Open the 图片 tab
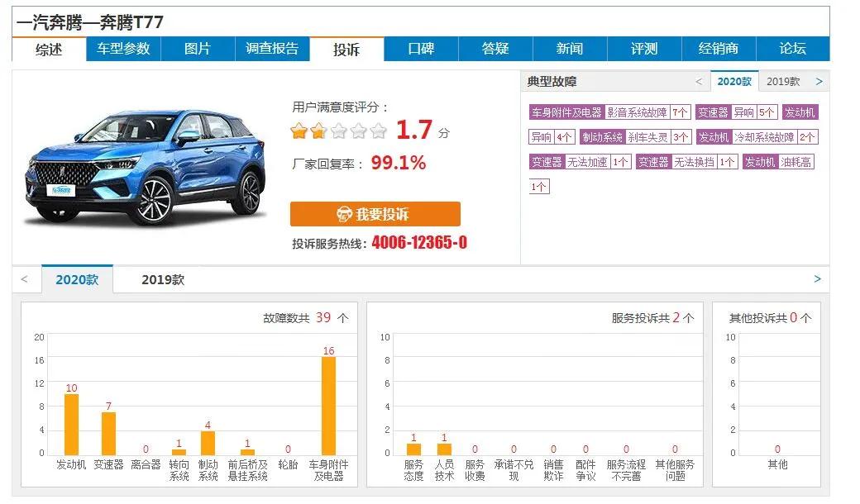Screen dimensions: 860x504 (198, 49)
